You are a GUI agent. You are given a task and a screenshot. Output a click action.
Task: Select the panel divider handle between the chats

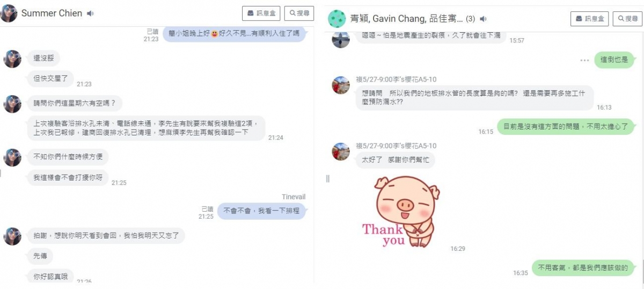[x=327, y=179]
